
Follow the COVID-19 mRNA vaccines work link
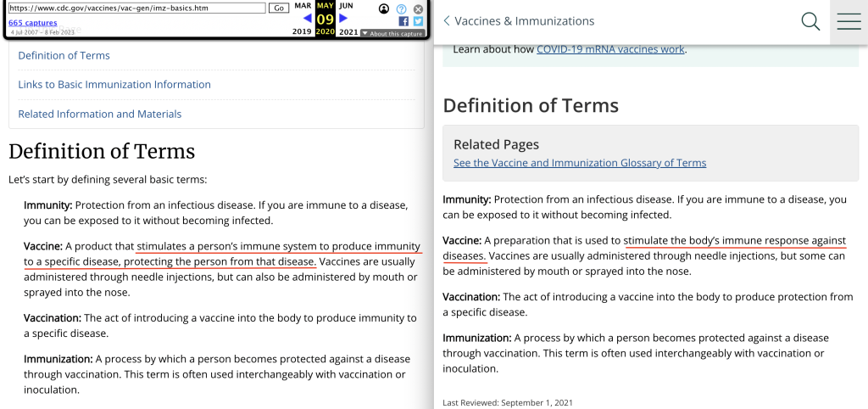click(610, 49)
